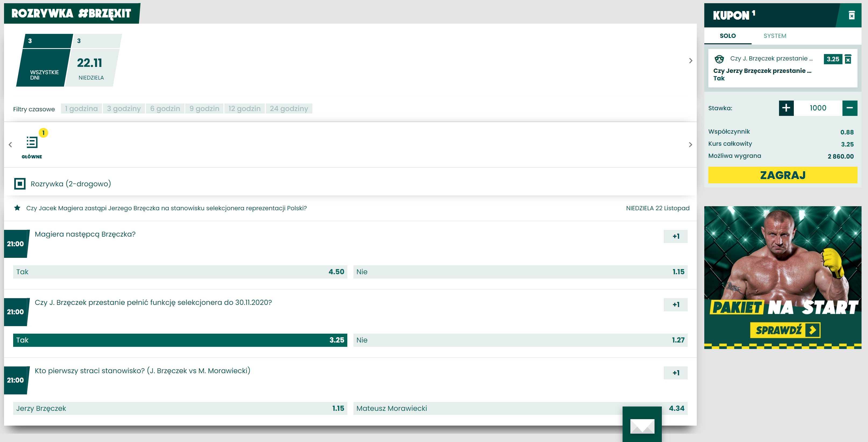Click the 3.25 odds badge in coupon
This screenshot has height=442, width=868.
click(833, 59)
